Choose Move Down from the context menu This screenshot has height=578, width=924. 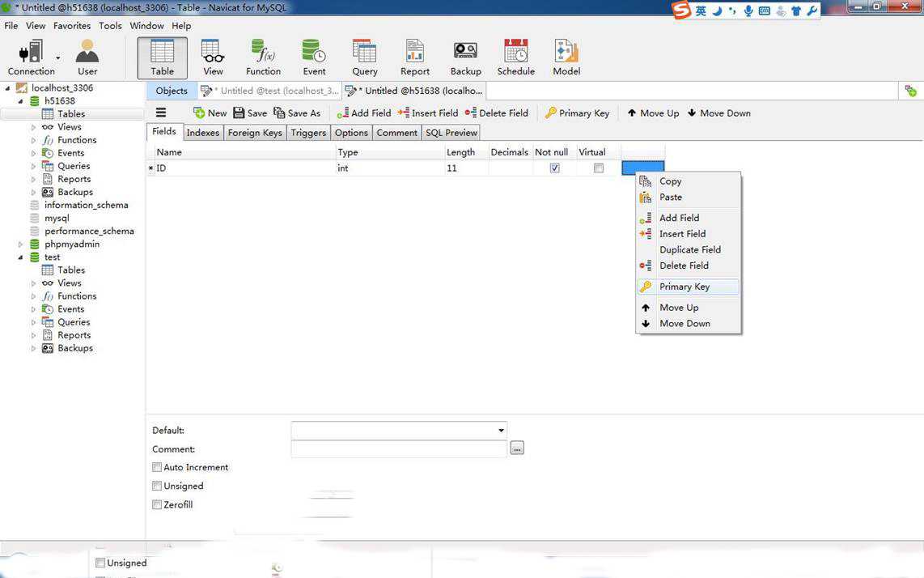pos(689,323)
